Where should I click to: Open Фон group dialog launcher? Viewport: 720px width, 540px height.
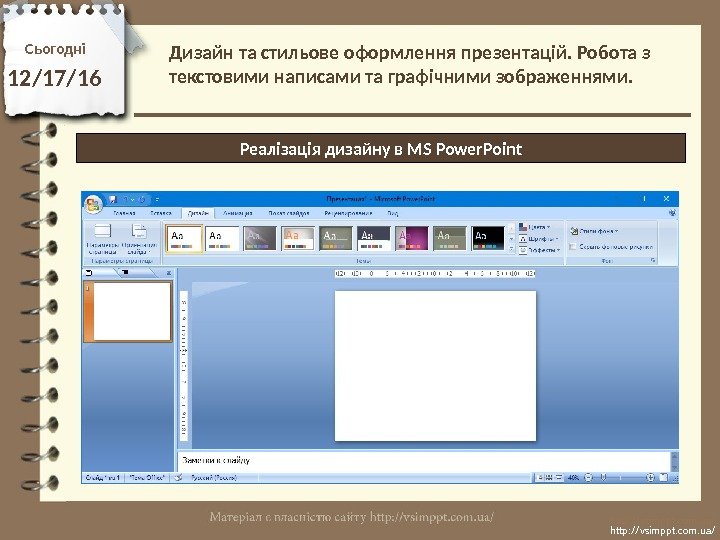pos(653,260)
